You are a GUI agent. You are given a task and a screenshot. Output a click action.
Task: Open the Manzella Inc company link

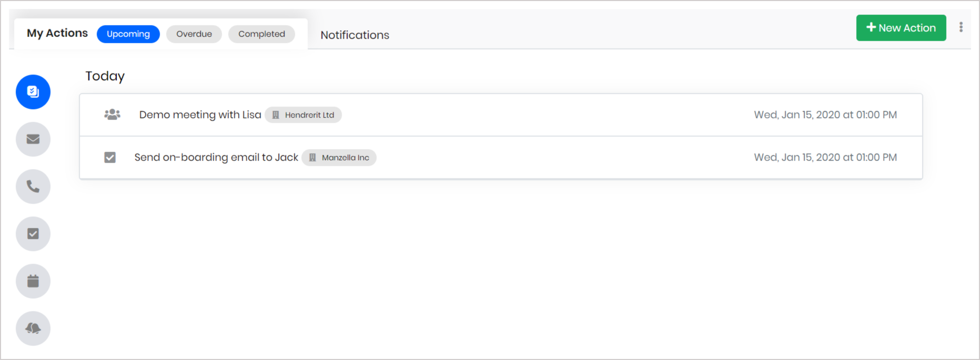pos(339,157)
